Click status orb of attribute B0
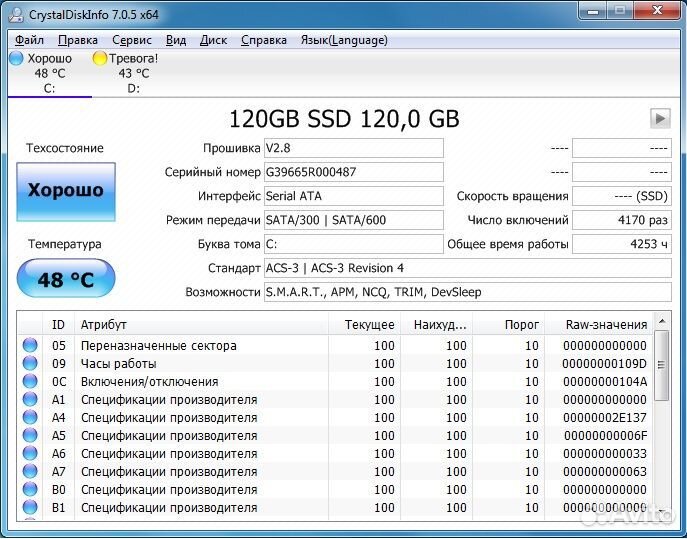The image size is (687, 539). (x=30, y=489)
